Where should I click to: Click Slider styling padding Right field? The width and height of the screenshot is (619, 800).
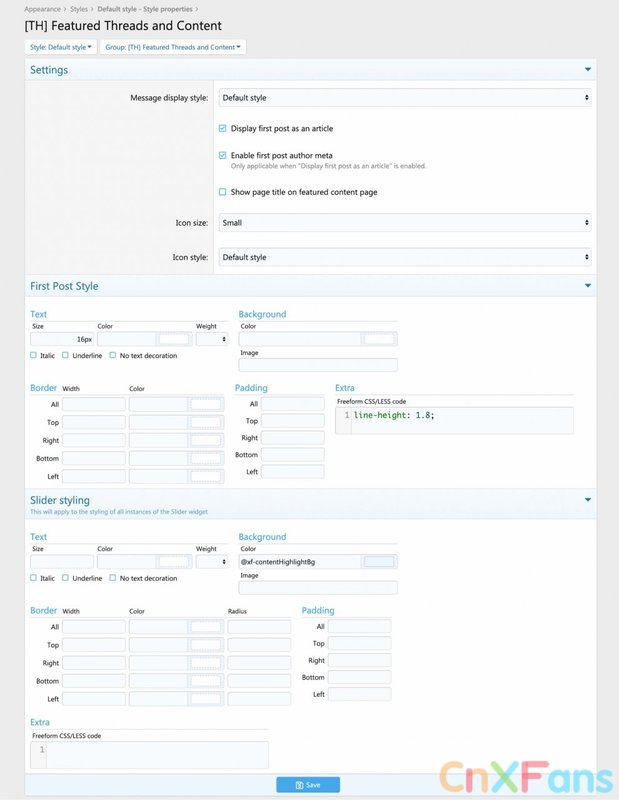click(359, 660)
